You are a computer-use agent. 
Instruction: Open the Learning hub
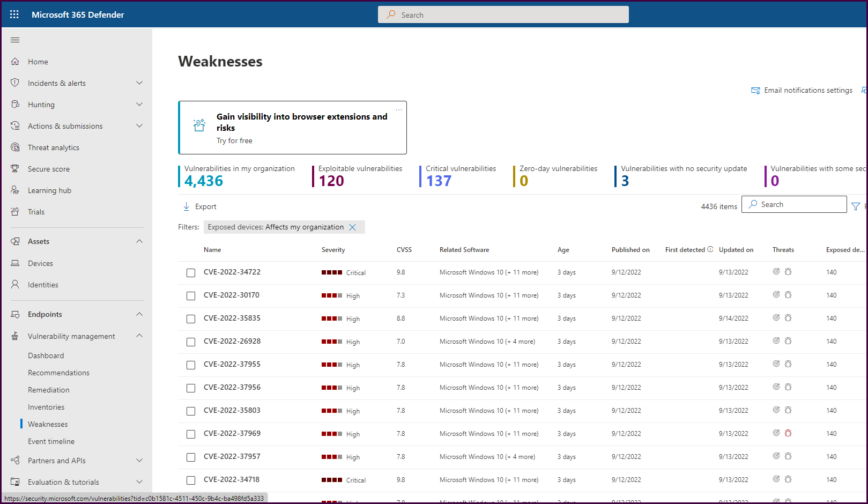(49, 190)
